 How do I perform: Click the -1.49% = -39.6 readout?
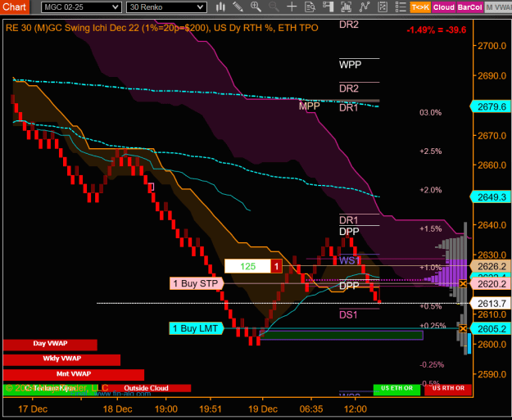437,30
